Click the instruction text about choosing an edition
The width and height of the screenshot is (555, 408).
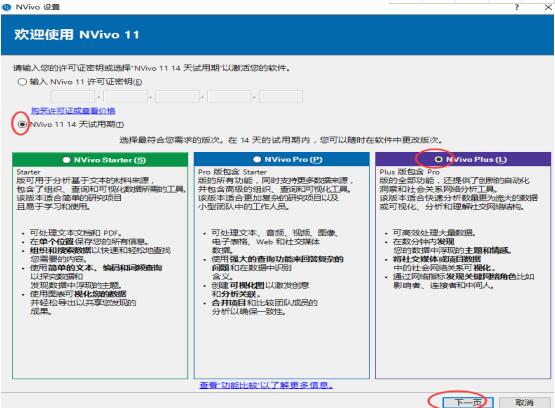(x=281, y=140)
